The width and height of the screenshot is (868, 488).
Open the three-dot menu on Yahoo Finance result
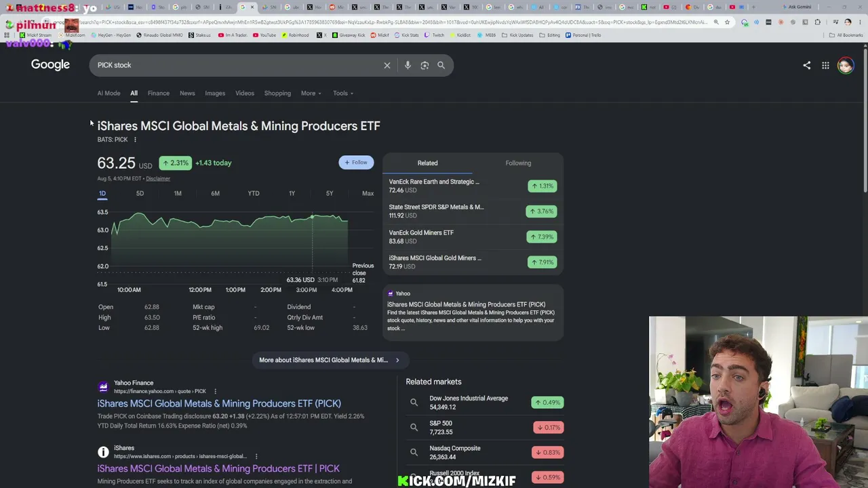[x=215, y=391]
